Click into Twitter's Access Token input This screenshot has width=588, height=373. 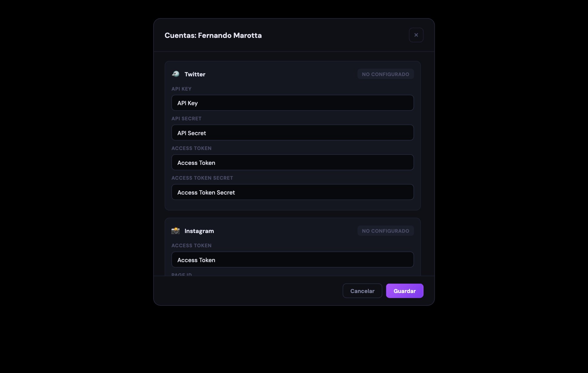pos(292,162)
